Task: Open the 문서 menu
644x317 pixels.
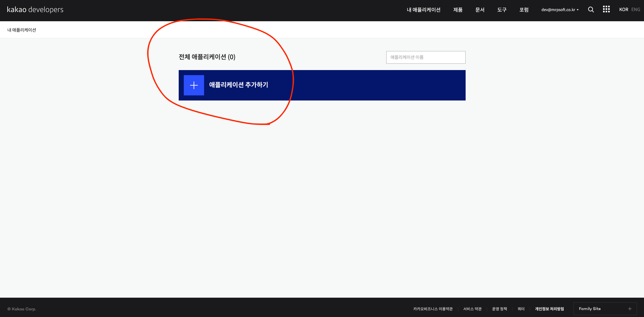Action: (x=480, y=10)
